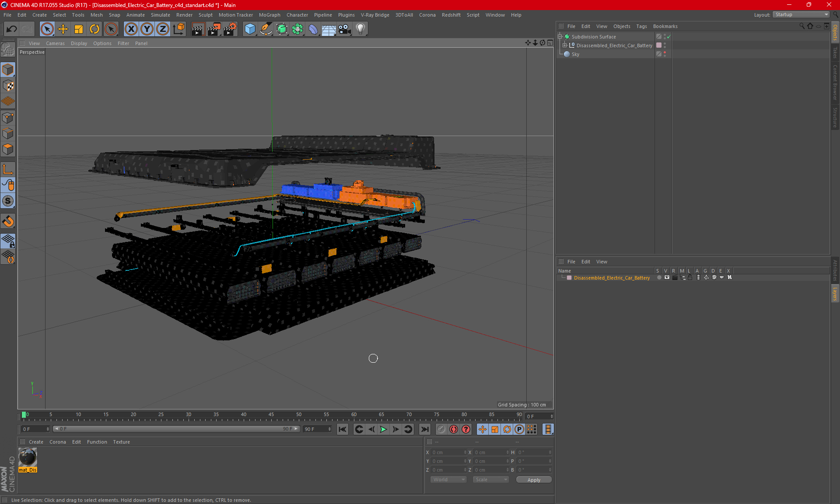Enable the Axis tool icon
This screenshot has width=840, height=504.
[8, 169]
